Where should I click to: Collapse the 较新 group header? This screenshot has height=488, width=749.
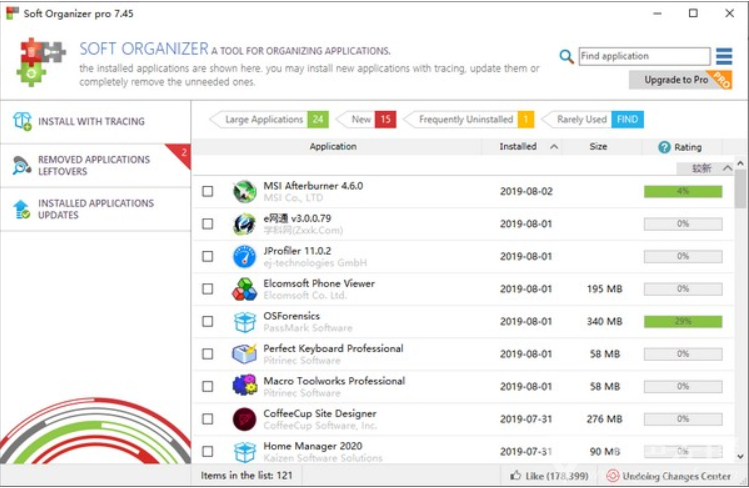click(727, 168)
